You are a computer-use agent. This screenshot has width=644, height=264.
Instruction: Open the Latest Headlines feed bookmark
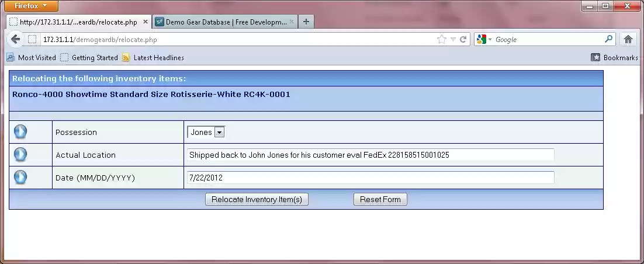coord(153,57)
